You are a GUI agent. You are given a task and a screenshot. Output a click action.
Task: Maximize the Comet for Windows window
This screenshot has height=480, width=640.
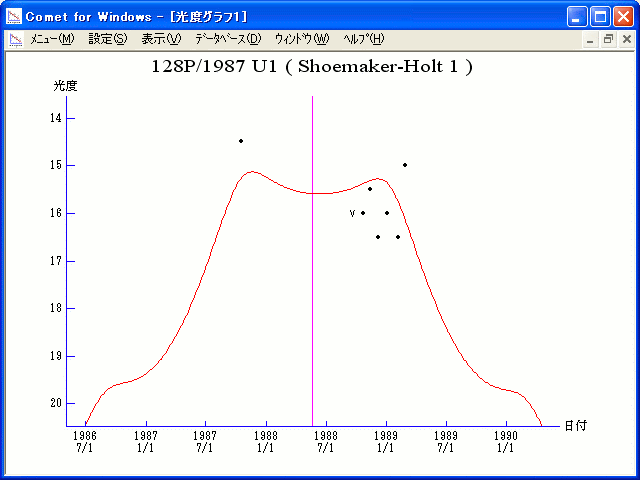point(600,16)
